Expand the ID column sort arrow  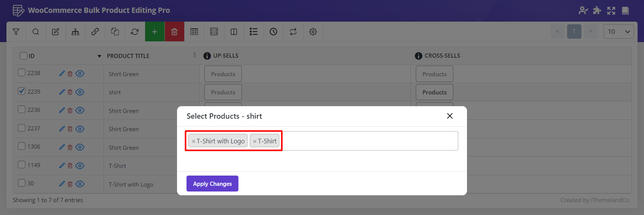(99, 56)
